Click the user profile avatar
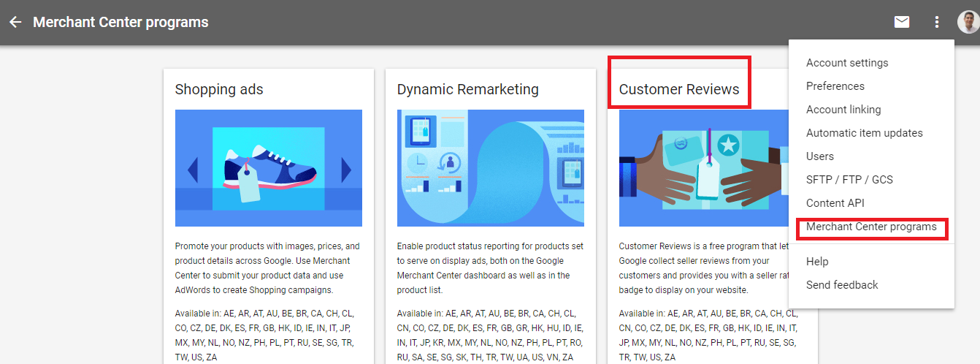The width and height of the screenshot is (980, 364). (x=968, y=22)
